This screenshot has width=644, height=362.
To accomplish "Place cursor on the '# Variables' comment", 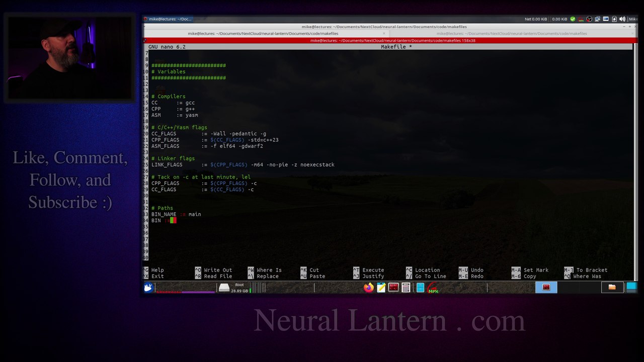I will pos(168,72).
